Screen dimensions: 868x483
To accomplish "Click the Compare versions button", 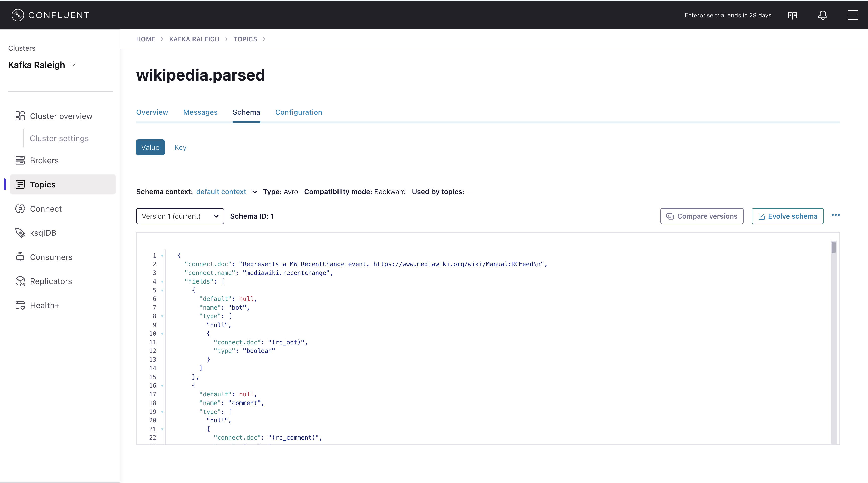I will [x=702, y=216].
